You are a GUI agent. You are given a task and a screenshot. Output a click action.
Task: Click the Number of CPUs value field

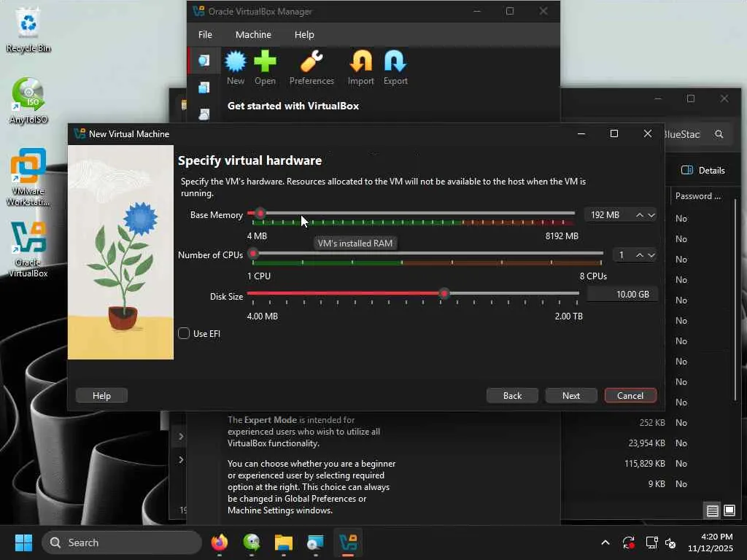(x=622, y=255)
